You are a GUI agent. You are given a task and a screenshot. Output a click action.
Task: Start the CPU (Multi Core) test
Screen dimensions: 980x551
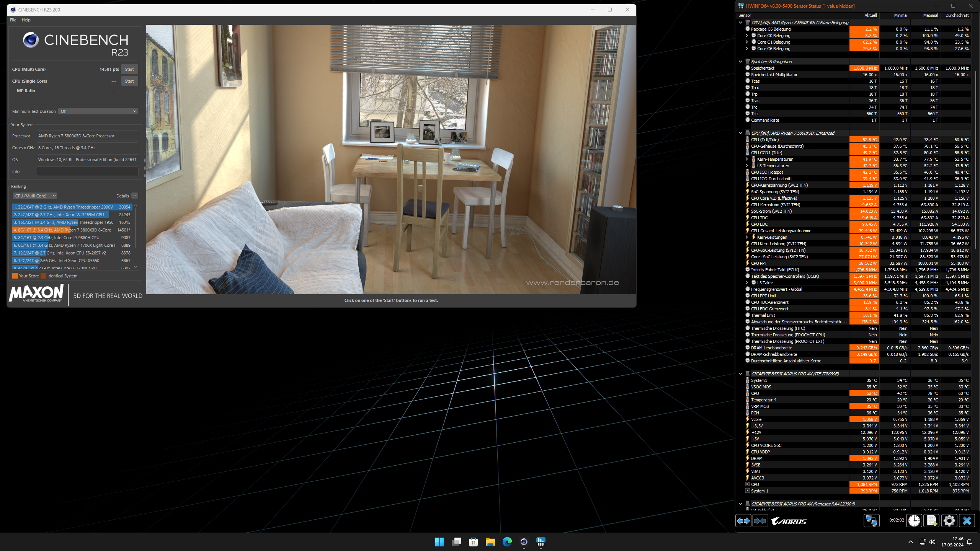click(x=129, y=69)
